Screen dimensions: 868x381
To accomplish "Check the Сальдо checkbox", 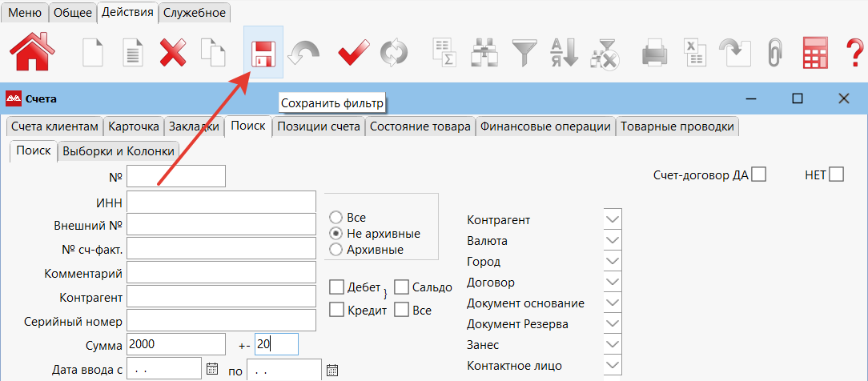I will (402, 287).
